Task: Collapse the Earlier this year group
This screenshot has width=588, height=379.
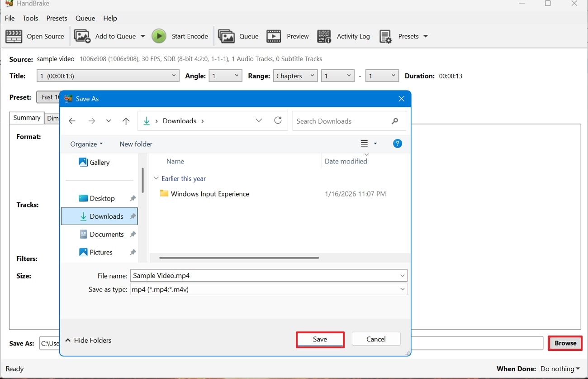Action: tap(156, 178)
